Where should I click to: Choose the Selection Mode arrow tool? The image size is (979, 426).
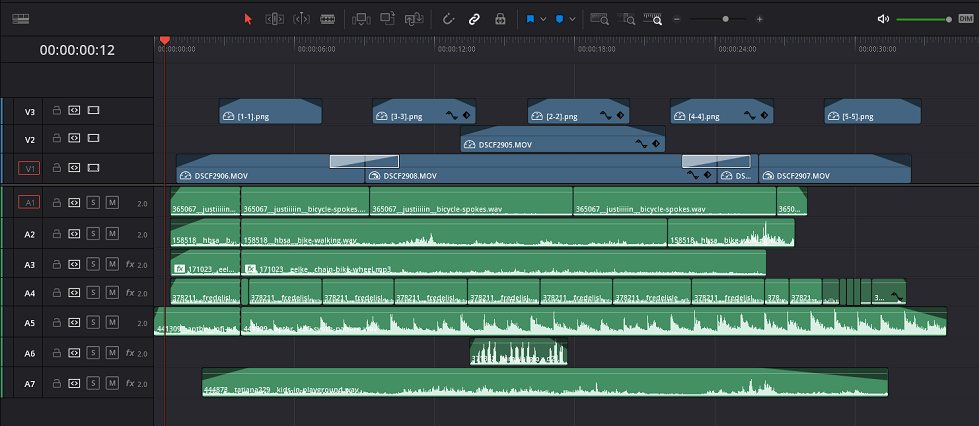248,19
